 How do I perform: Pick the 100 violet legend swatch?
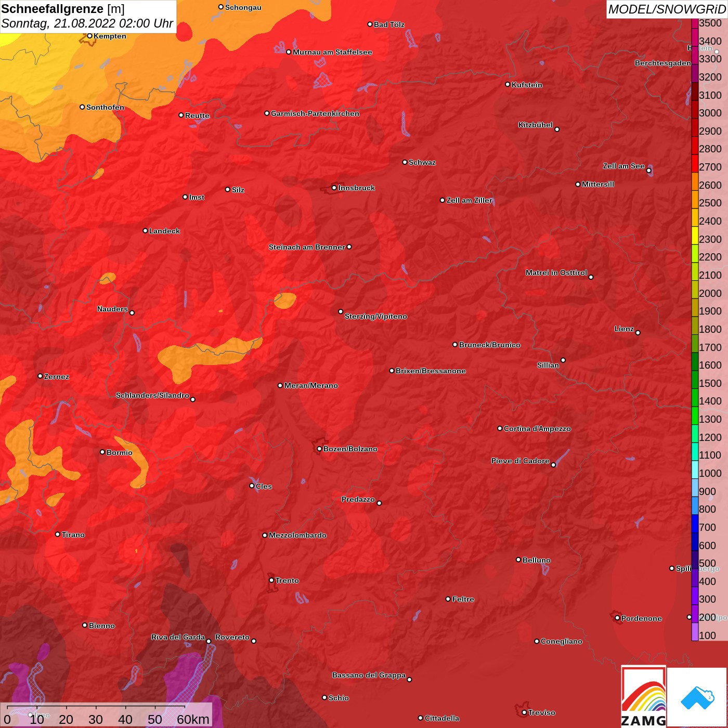[695, 632]
